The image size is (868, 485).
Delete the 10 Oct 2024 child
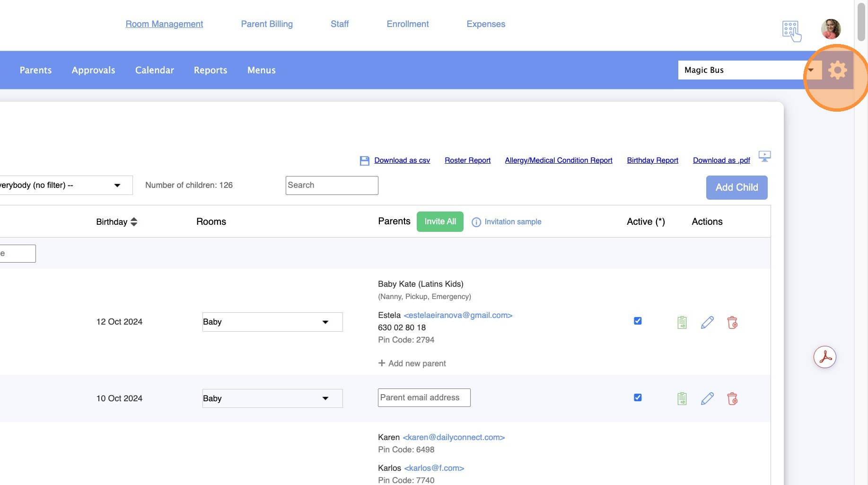pyautogui.click(x=732, y=399)
